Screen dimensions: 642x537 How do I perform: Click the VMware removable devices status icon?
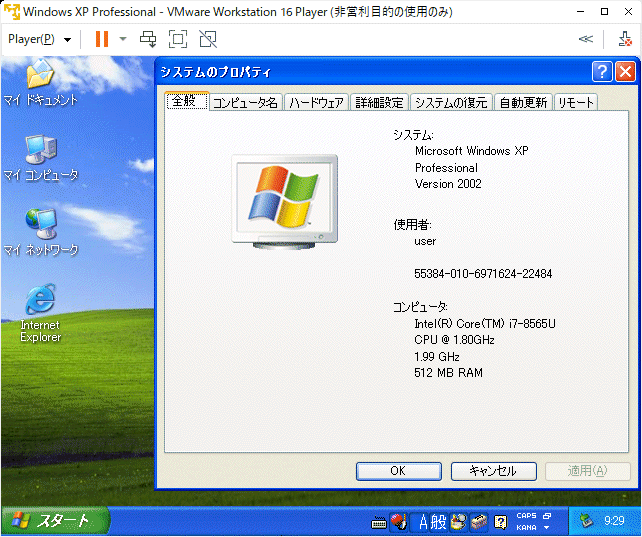point(625,39)
